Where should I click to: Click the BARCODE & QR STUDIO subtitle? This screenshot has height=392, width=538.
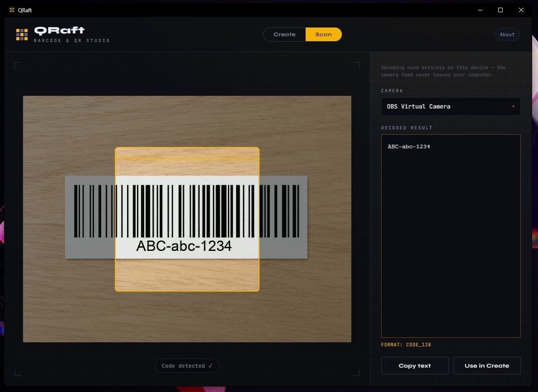tap(72, 41)
